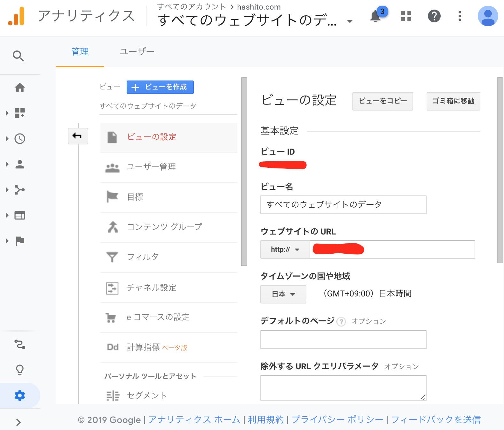Viewport: 504px width, 430px height.
Task: Open the notifications bell icon
Action: point(375,16)
